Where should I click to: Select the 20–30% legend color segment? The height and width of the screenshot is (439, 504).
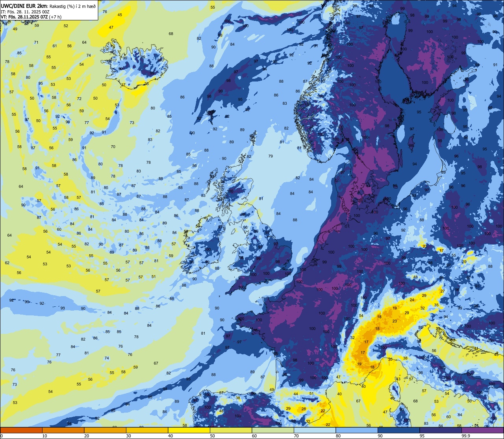pyautogui.click(x=105, y=430)
